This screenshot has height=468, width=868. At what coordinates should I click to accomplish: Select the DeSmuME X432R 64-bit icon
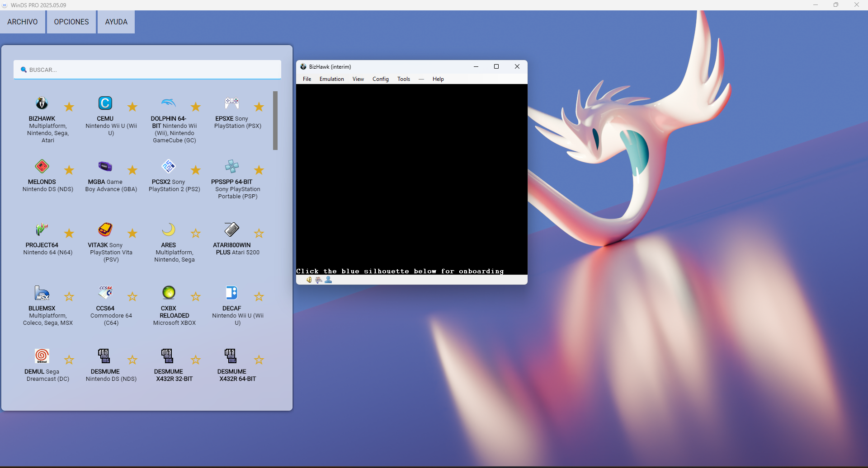[231, 356]
